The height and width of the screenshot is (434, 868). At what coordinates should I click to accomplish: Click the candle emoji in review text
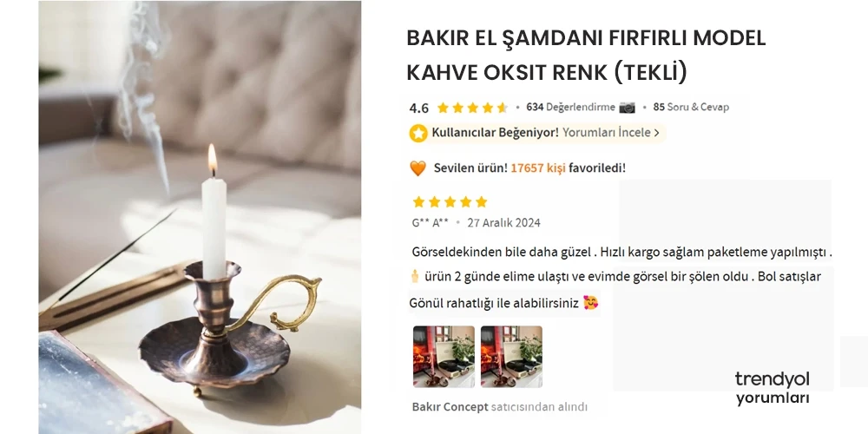415,276
